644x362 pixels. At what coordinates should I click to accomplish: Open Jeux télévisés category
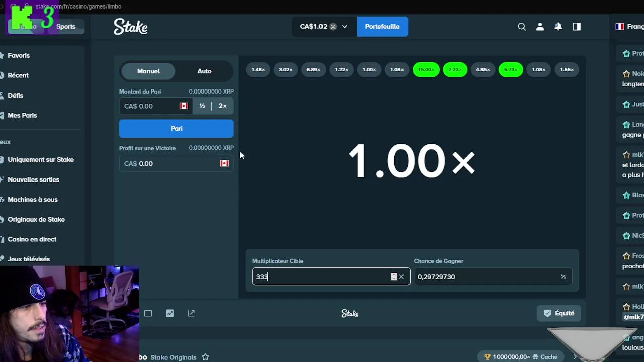click(29, 259)
